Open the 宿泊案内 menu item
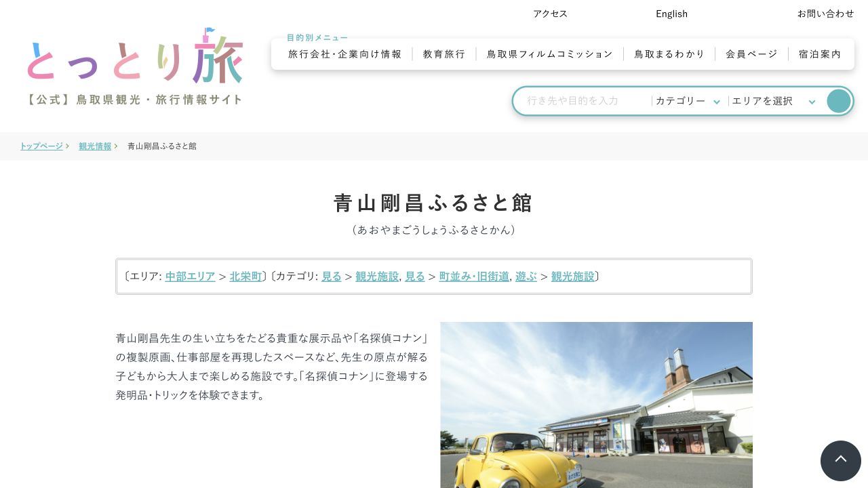The height and width of the screenshot is (488, 868). [820, 54]
